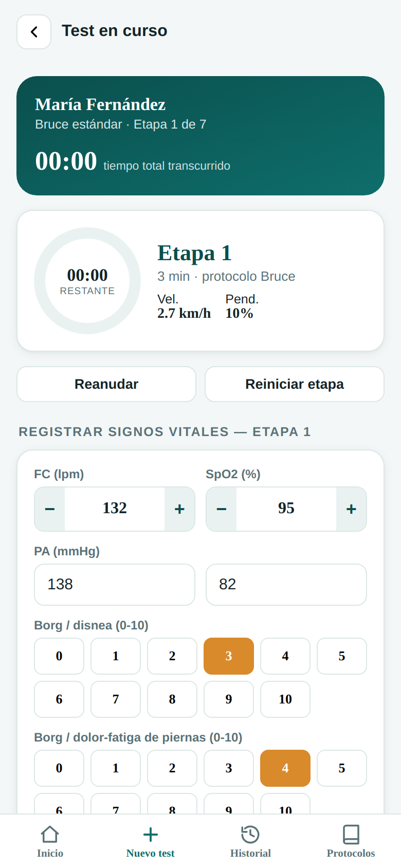Tap the Nuevo test plus icon

click(x=150, y=834)
